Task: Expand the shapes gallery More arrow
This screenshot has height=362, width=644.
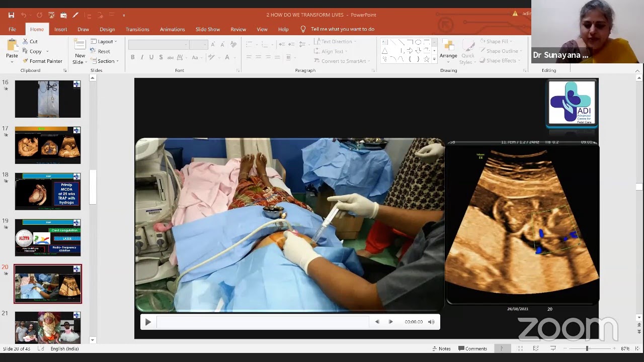Action: pos(435,60)
